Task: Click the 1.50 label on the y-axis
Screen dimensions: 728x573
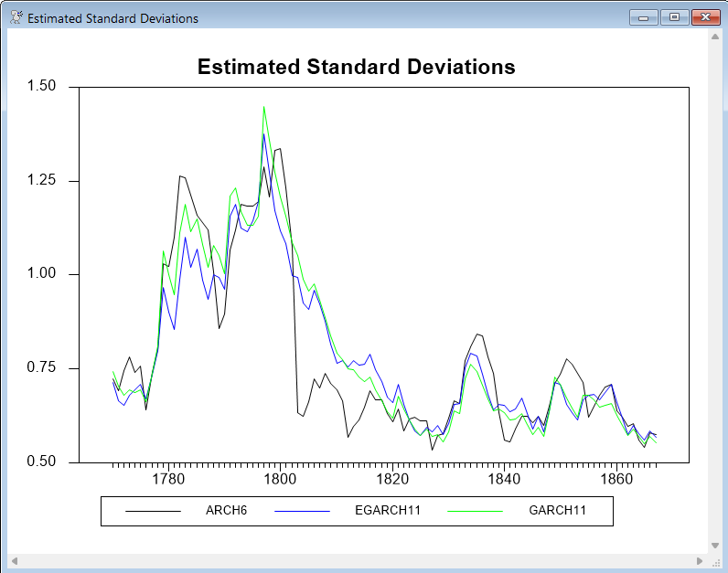Action: coord(40,87)
